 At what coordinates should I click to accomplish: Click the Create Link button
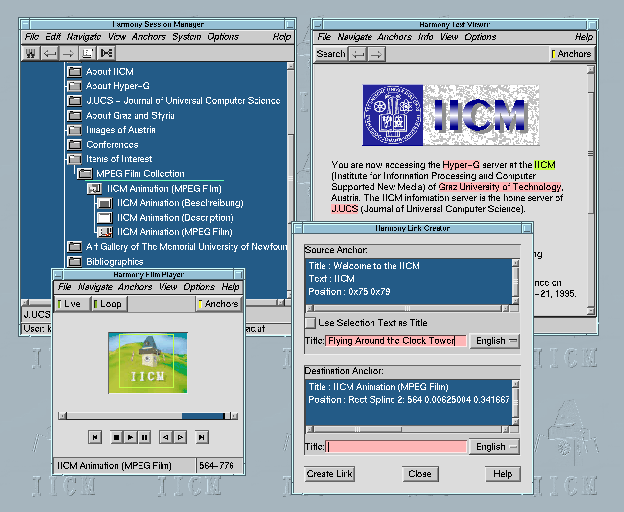click(x=330, y=474)
